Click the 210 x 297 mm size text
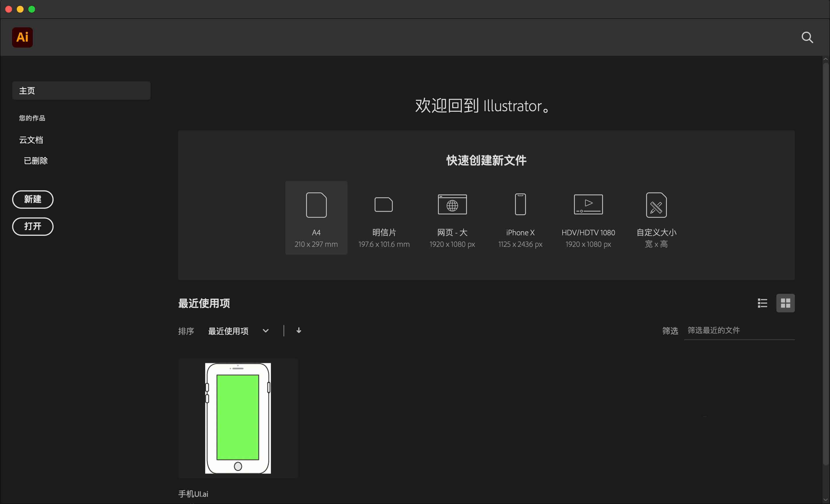 (316, 244)
